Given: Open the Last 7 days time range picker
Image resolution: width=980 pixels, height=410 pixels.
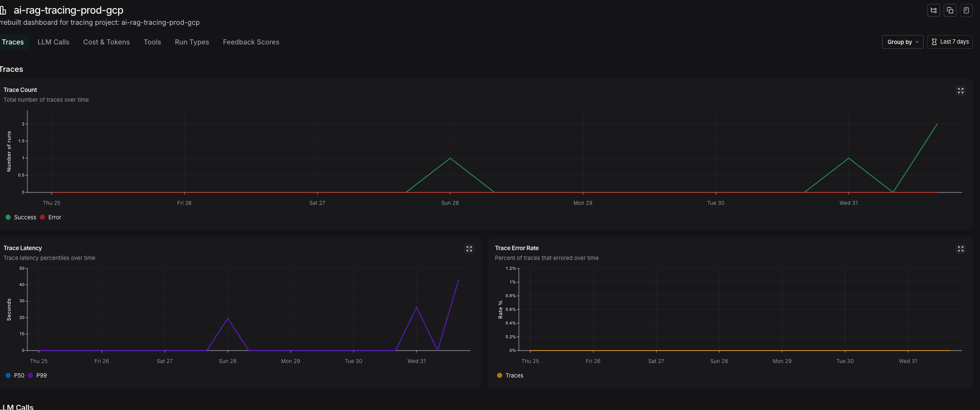Looking at the screenshot, I should pyautogui.click(x=950, y=41).
